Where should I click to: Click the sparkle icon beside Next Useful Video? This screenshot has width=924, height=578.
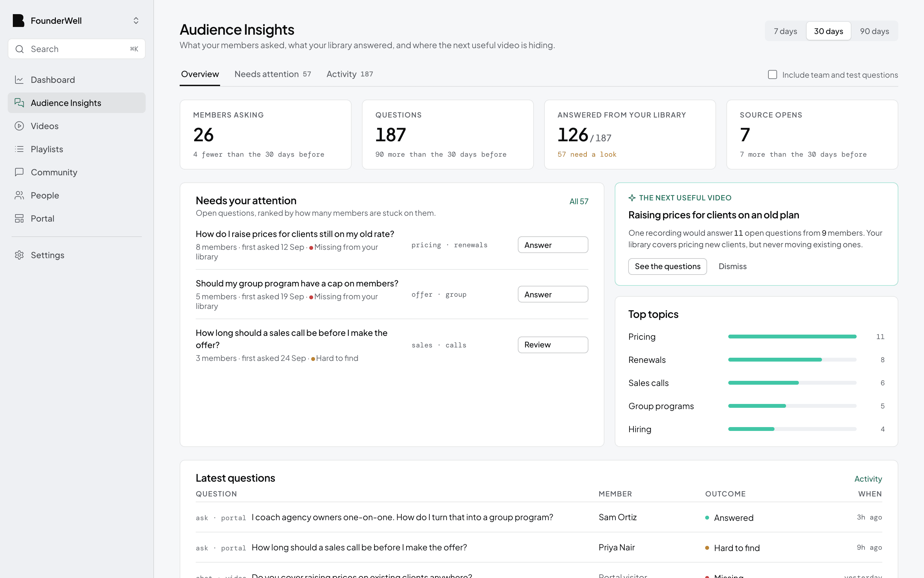(x=632, y=197)
